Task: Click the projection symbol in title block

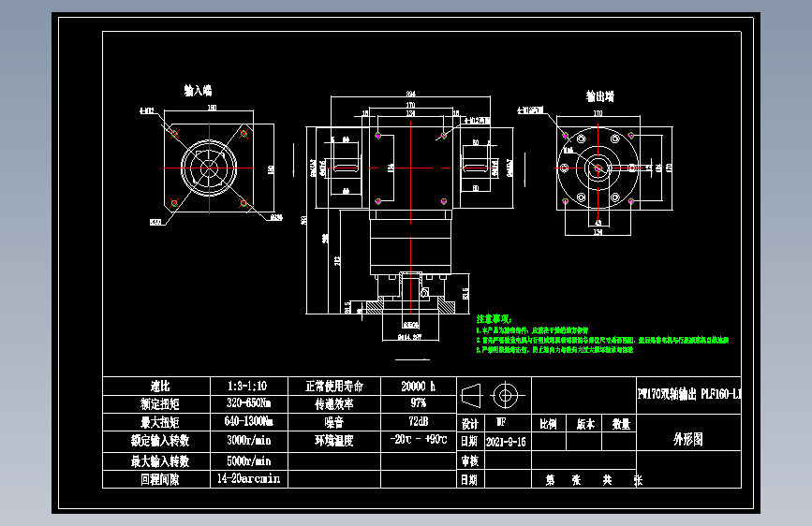Action: click(494, 396)
